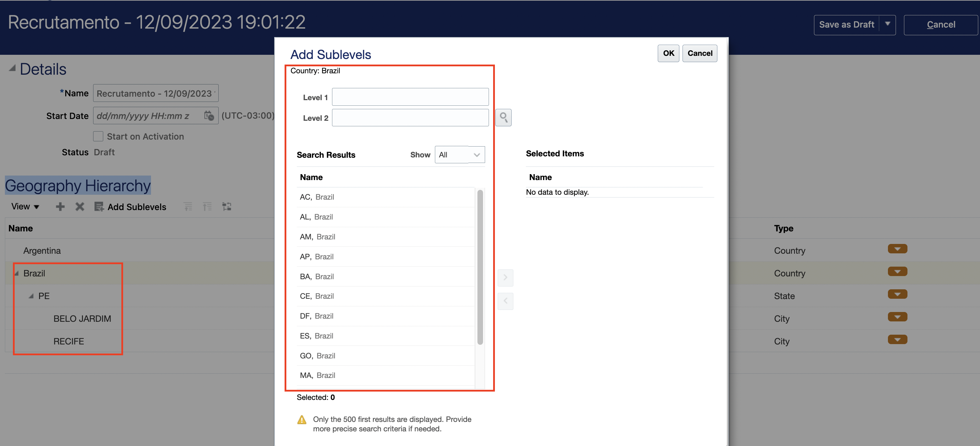
Task: Open the action dropdown for RECIFE row
Action: (897, 340)
